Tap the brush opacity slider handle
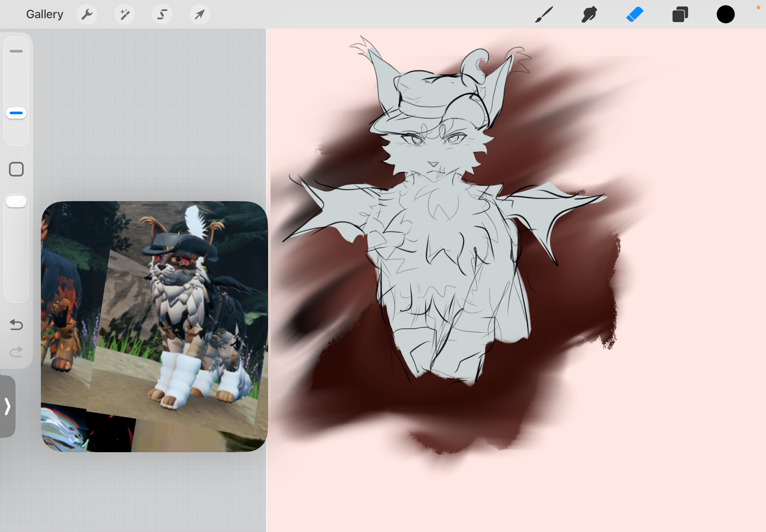Viewport: 766px width, 532px height. click(16, 201)
